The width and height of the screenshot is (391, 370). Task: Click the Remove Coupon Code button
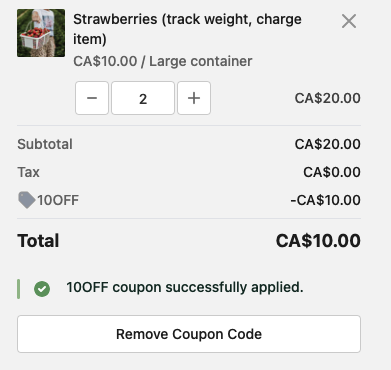coord(189,334)
